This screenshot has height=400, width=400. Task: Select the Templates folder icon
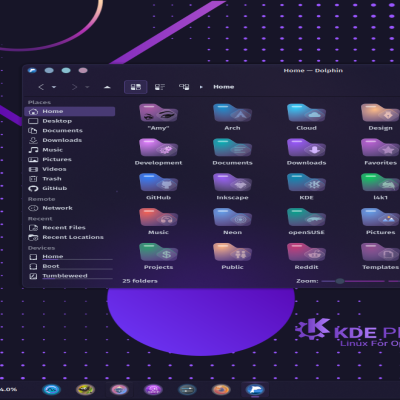click(380, 252)
